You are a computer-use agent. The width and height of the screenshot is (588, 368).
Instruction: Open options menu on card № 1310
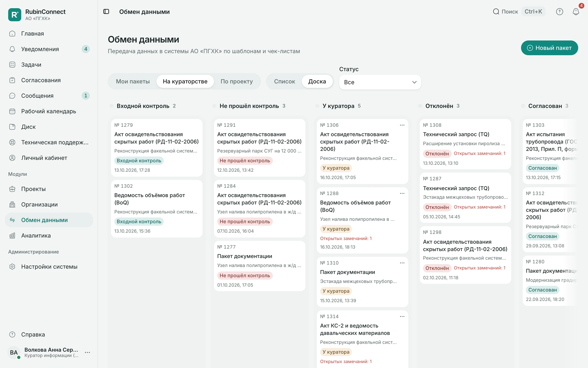point(402,263)
